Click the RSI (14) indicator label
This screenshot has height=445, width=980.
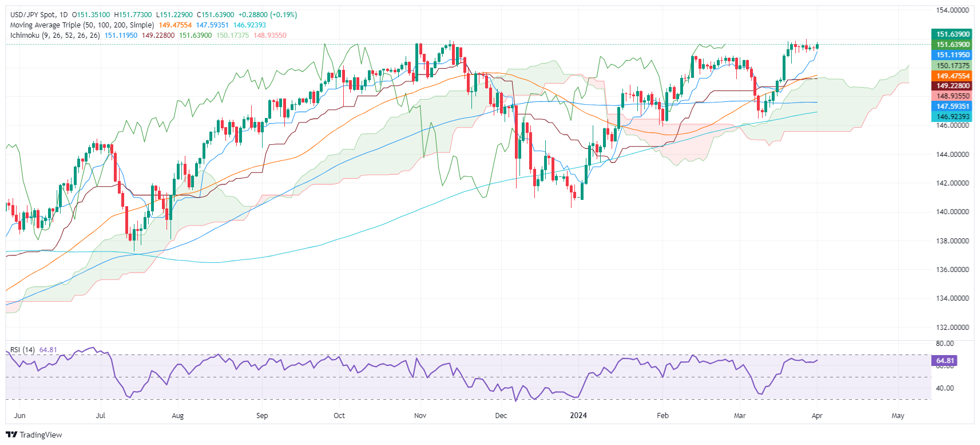(x=22, y=350)
